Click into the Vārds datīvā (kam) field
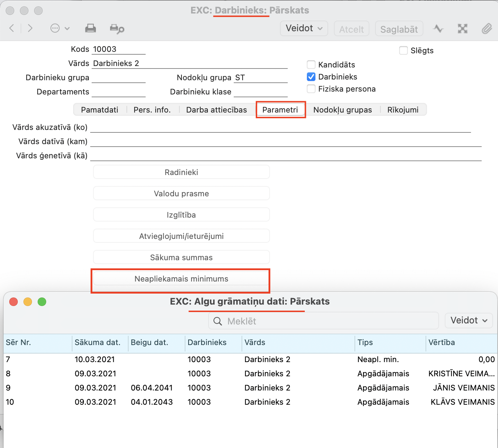 [286, 142]
